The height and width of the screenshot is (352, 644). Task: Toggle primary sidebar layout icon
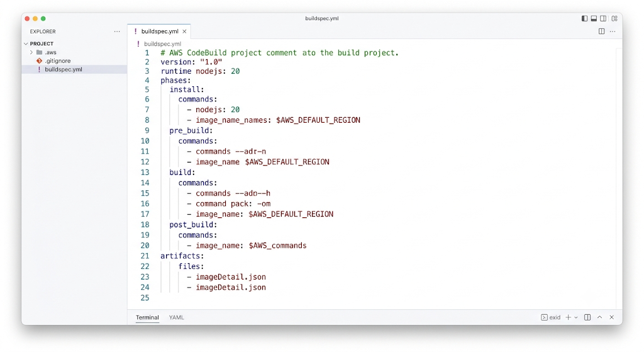coord(584,18)
